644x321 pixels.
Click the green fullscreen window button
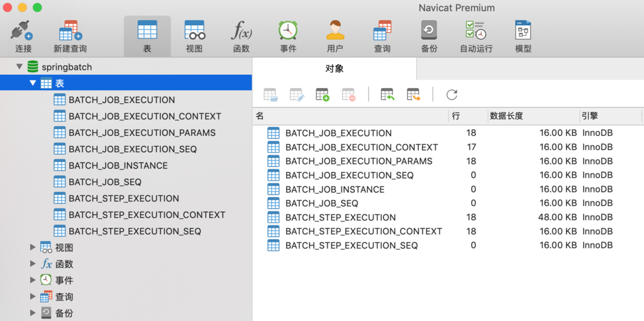(x=37, y=8)
